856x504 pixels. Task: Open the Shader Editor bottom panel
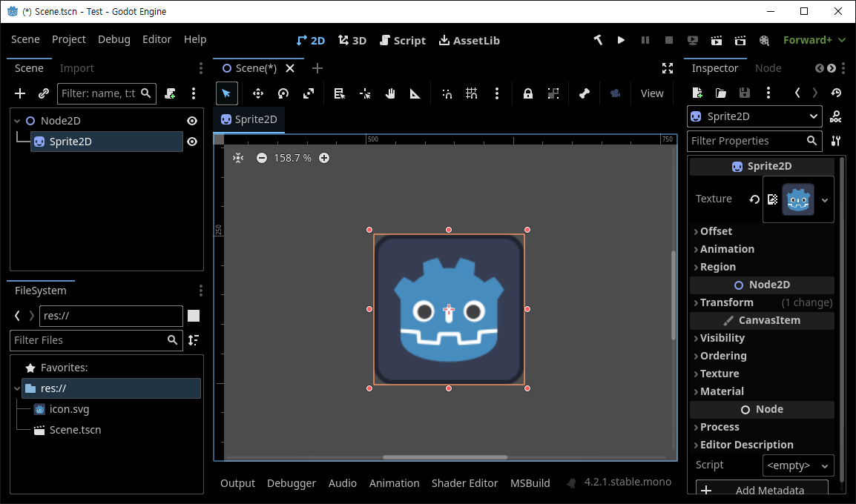tap(464, 483)
